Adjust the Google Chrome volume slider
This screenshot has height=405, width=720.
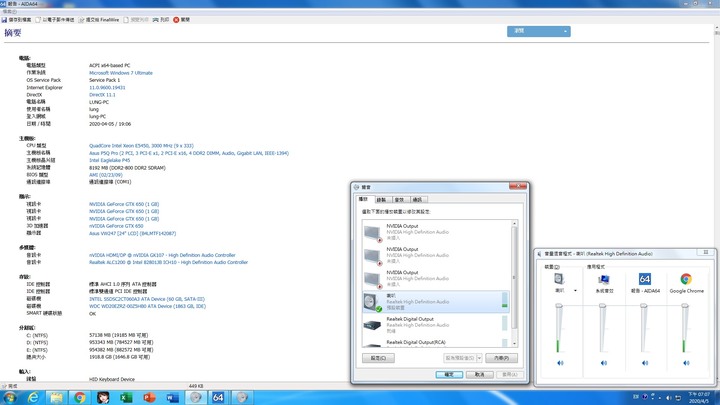[685, 306]
